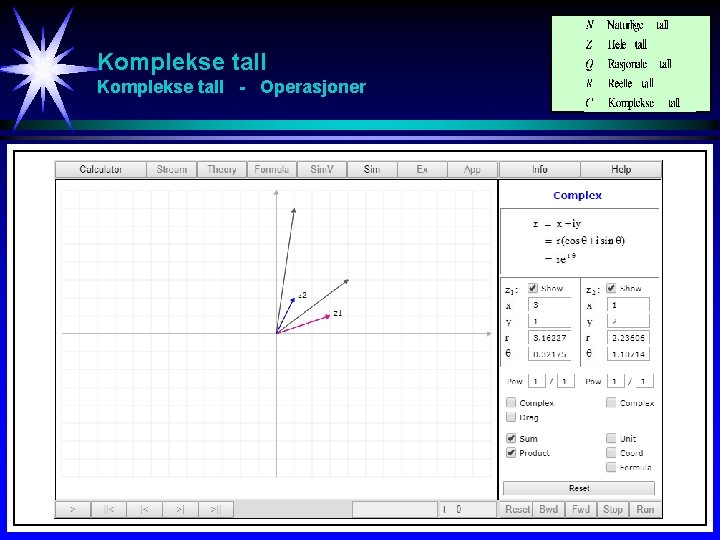Click the blue z2 vector arrowhead
The width and height of the screenshot is (720, 540).
292,300
